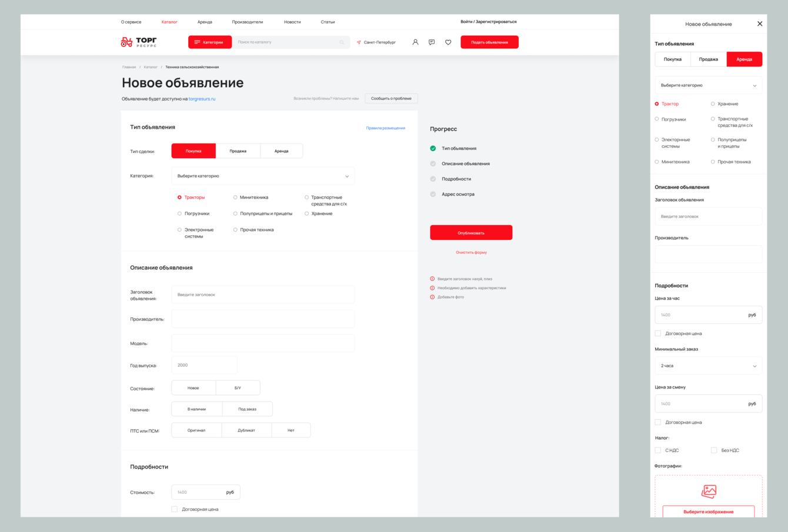Click the Подать объявление button
The width and height of the screenshot is (788, 532).
pos(489,42)
